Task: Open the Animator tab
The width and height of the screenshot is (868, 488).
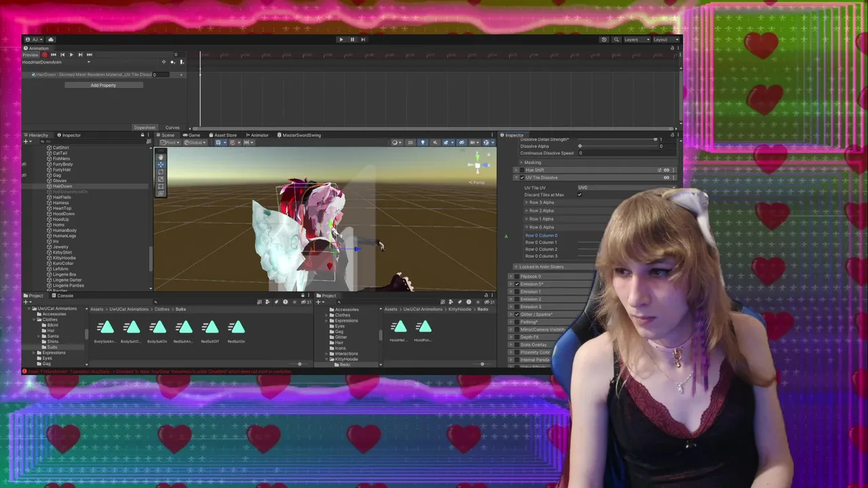Action: point(257,135)
